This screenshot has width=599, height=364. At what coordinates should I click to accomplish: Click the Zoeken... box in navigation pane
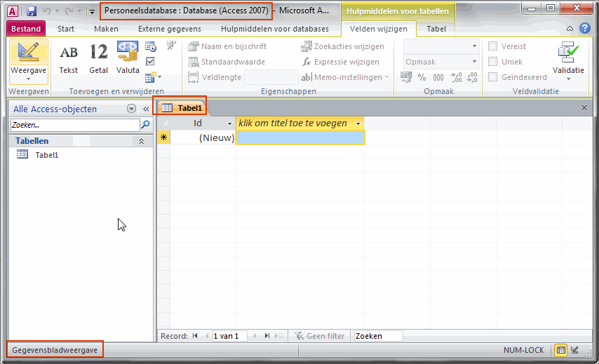click(x=75, y=125)
